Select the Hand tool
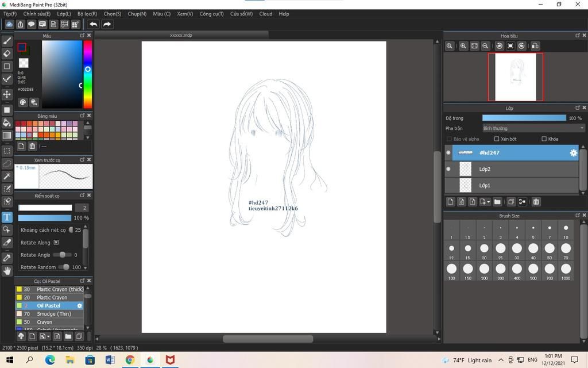Screen dimensions: 588x368 tap(7, 271)
